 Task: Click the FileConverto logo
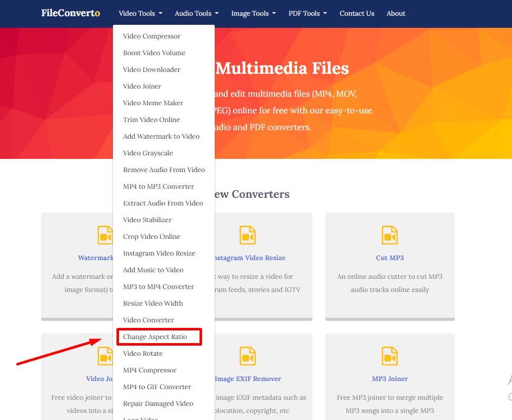[70, 13]
